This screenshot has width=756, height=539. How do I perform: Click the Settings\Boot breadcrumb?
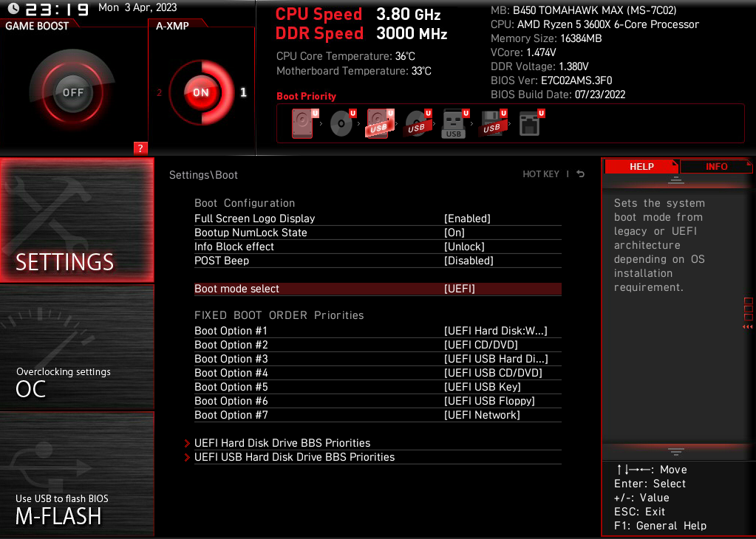pyautogui.click(x=203, y=175)
